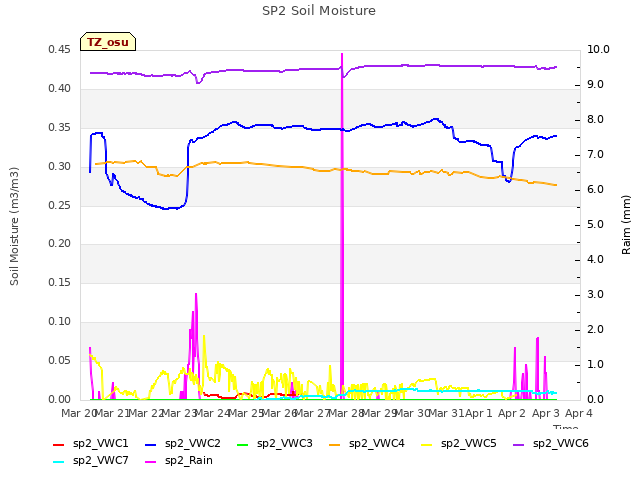The image size is (640, 480).
Task: Click the Mar 31 date label
Action: pyautogui.click(x=447, y=414)
